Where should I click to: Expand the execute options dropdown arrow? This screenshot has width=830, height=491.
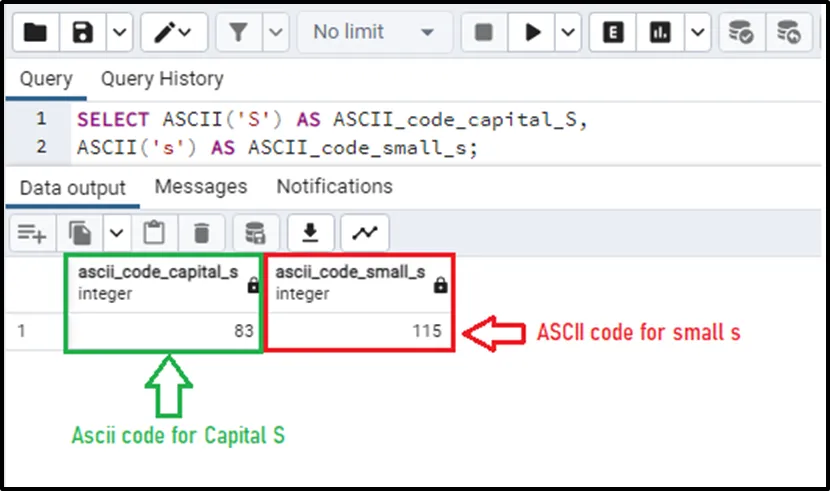(x=568, y=33)
